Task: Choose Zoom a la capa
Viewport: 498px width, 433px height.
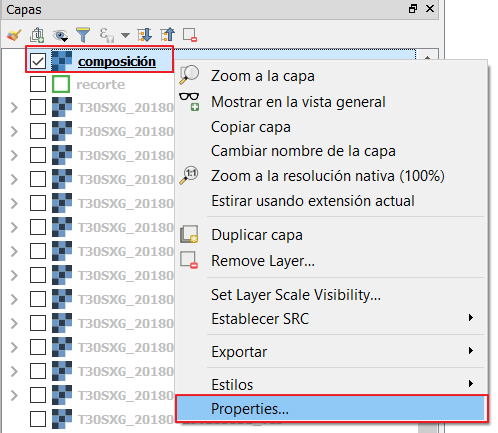Action: (x=331, y=76)
